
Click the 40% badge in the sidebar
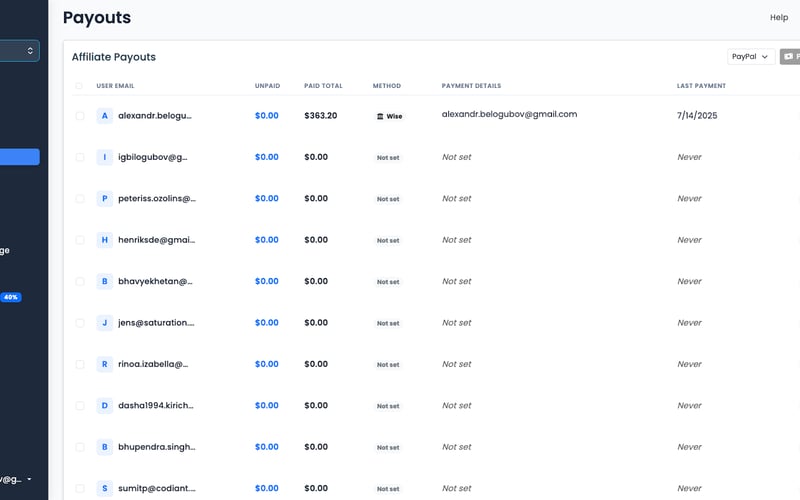(x=11, y=297)
